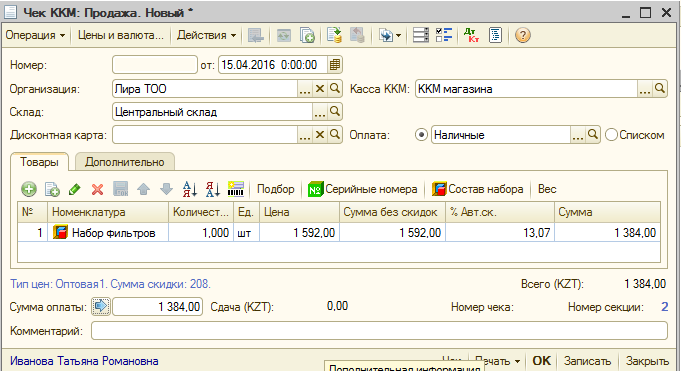Screen dimensions: 681x371
Task: Delete the row with red X icon
Action: click(97, 189)
